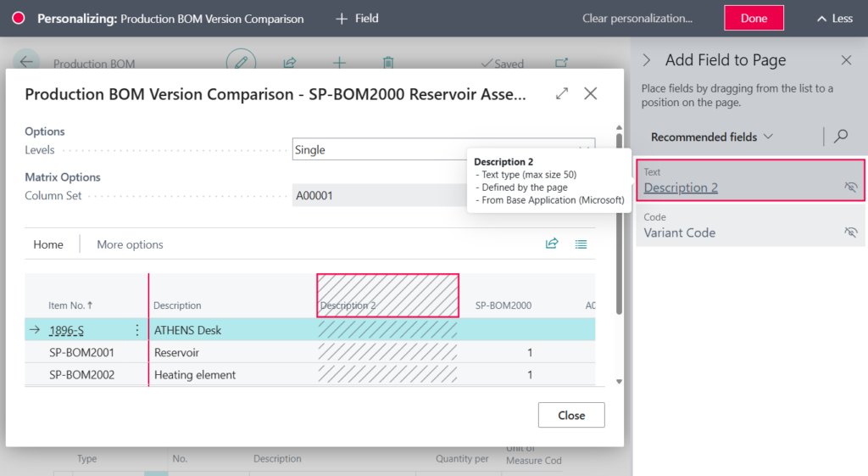
Task: Toggle visibility of the Description 2 field
Action: (x=851, y=188)
